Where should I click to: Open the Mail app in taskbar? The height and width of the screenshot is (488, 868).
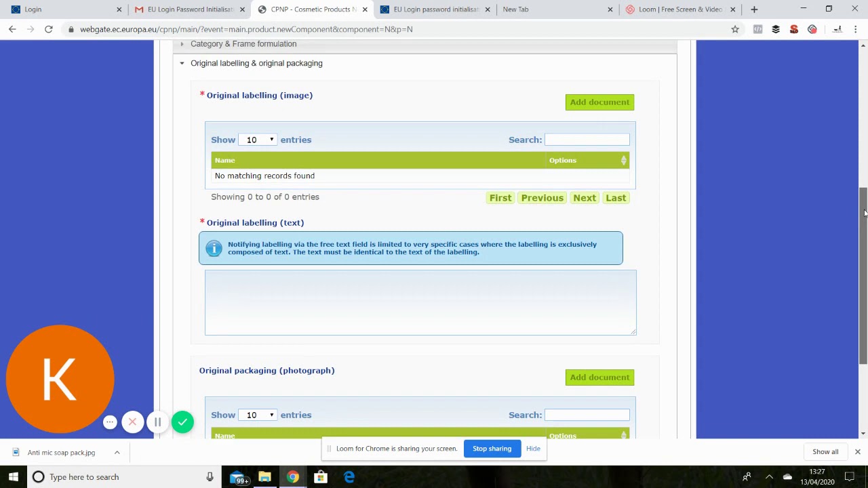coord(238,477)
